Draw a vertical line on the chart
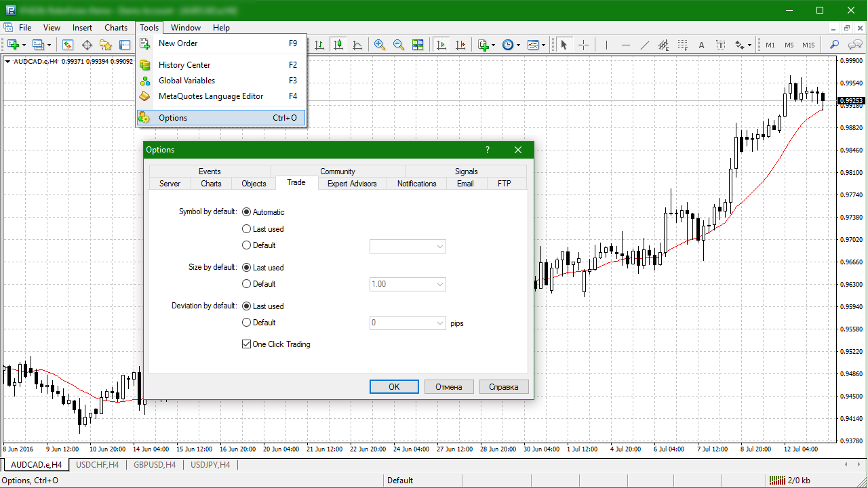 tap(605, 45)
